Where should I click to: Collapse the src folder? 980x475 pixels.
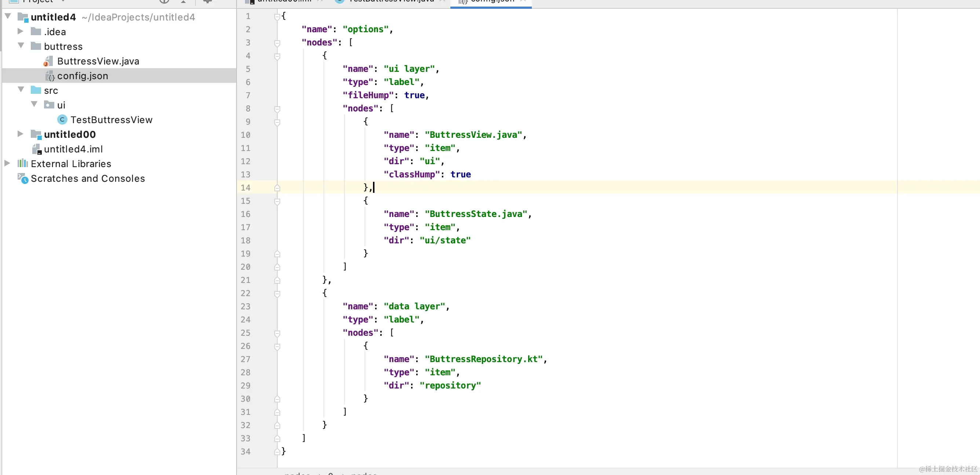click(21, 90)
